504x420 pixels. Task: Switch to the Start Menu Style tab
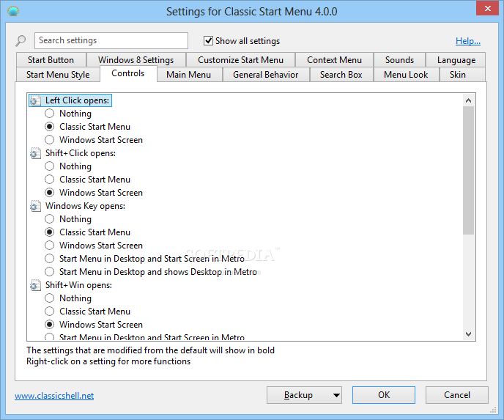click(58, 75)
